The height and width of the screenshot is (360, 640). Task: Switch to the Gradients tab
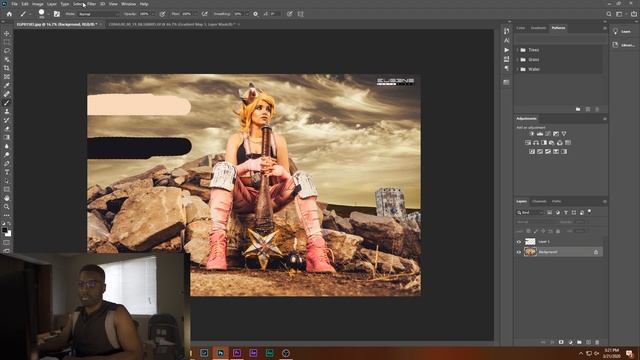(x=538, y=28)
